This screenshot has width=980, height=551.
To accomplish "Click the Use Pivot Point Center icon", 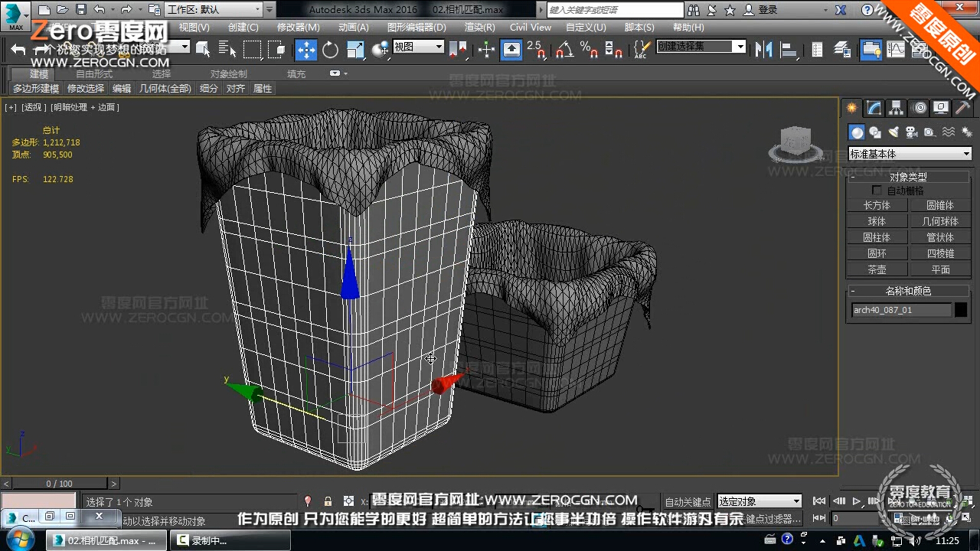I will pos(458,50).
